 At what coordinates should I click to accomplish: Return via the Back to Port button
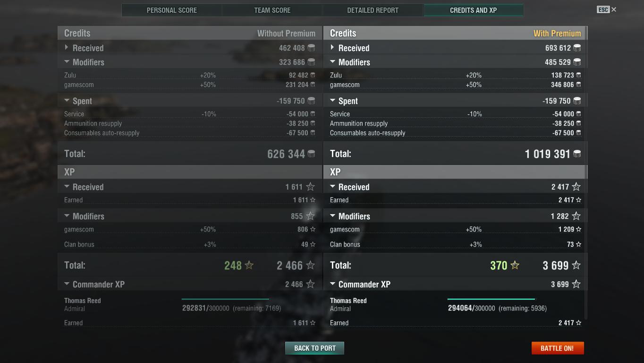[x=314, y=348]
